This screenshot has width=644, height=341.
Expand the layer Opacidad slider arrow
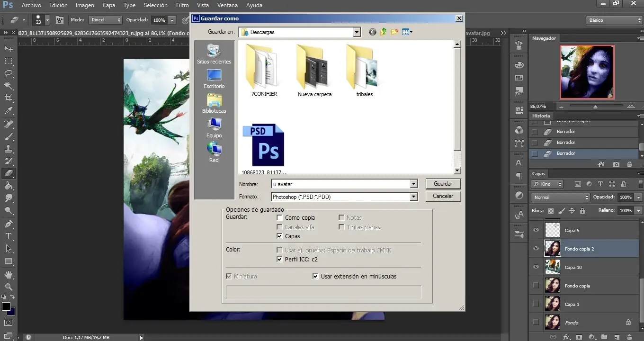639,197
